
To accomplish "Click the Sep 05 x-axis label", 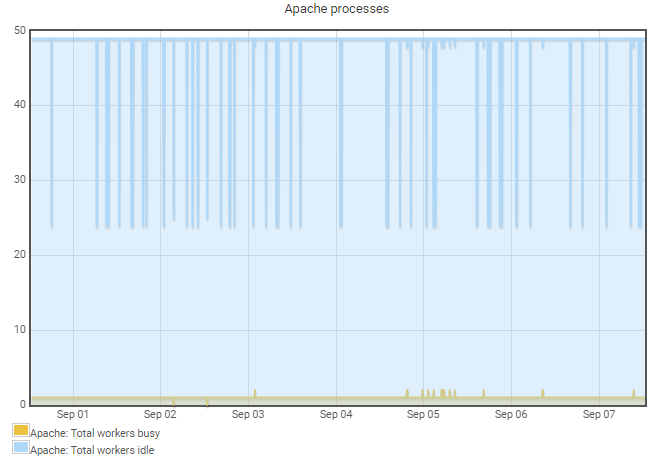I will pyautogui.click(x=423, y=414).
